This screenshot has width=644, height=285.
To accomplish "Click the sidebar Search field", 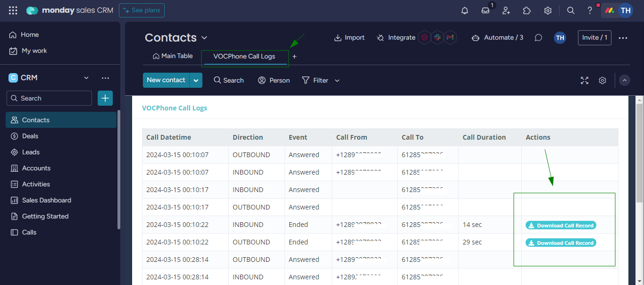I will click(50, 98).
